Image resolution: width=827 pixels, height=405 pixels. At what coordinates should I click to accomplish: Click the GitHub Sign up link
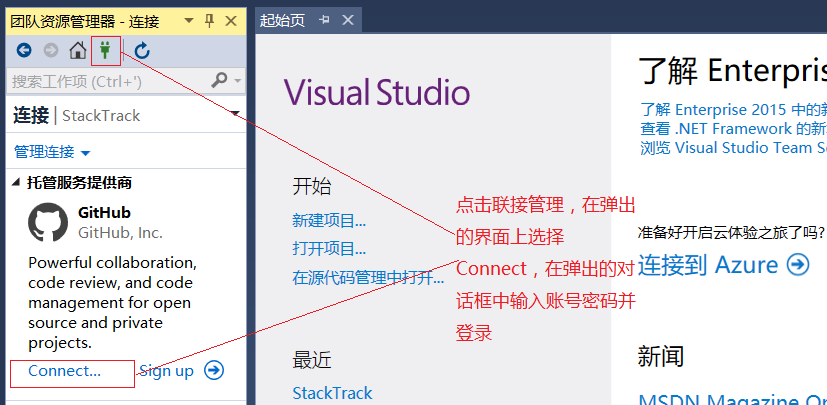click(167, 371)
